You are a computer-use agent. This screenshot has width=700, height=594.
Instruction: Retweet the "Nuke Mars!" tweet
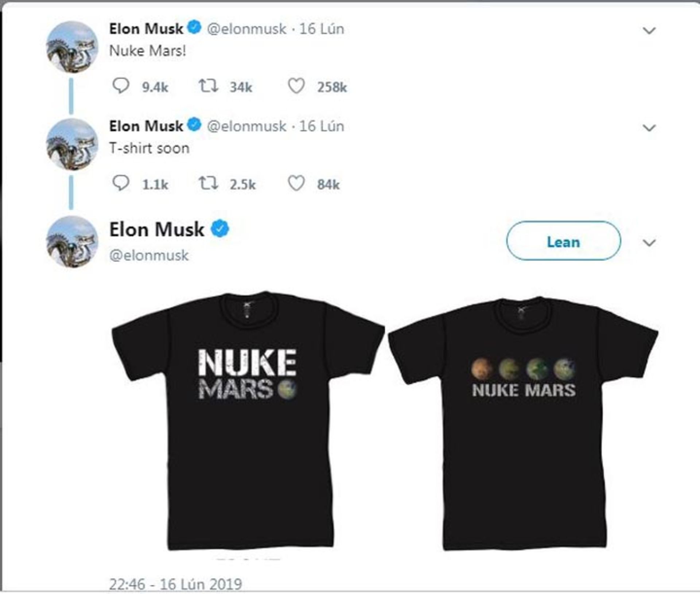pyautogui.click(x=208, y=86)
